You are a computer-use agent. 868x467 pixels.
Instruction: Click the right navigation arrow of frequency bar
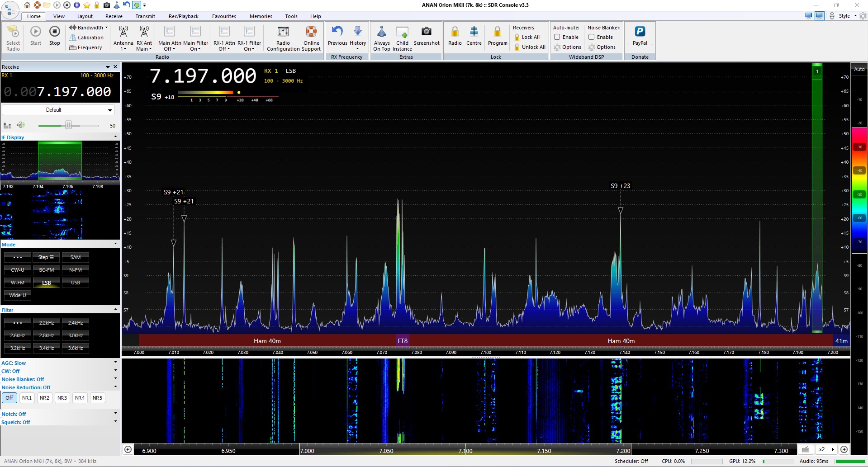click(844, 449)
